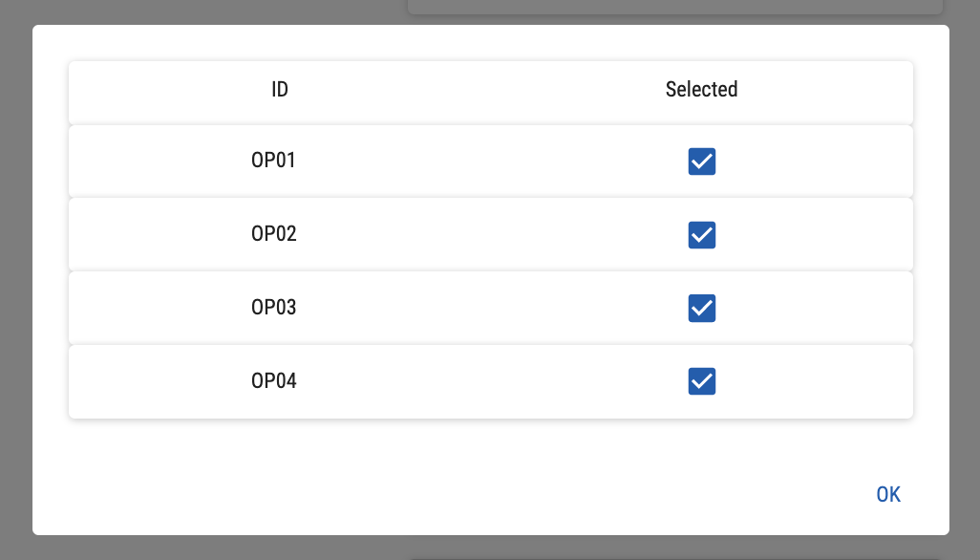Click the dimmed backdrop outside the dialog
This screenshot has width=980, height=560.
pyautogui.click(x=14, y=287)
